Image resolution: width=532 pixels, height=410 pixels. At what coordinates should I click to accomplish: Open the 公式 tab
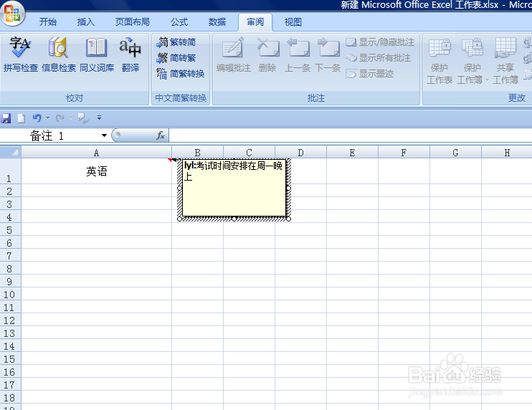179,22
